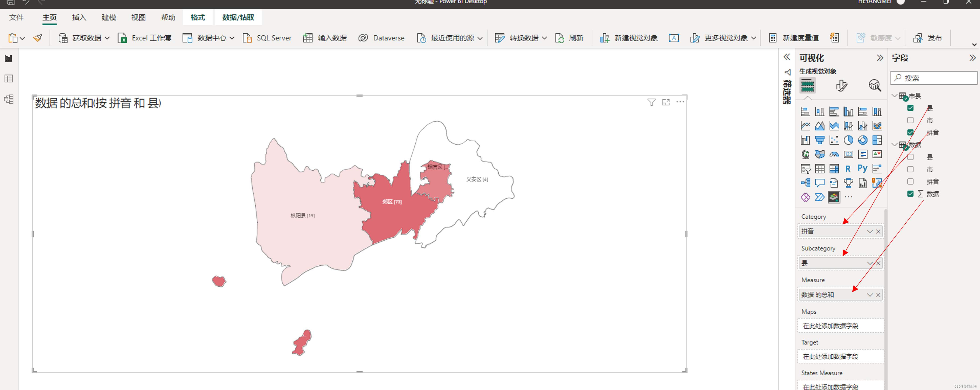The width and height of the screenshot is (980, 390).
Task: Switch to the 数据/钻取 tab
Action: click(x=238, y=18)
